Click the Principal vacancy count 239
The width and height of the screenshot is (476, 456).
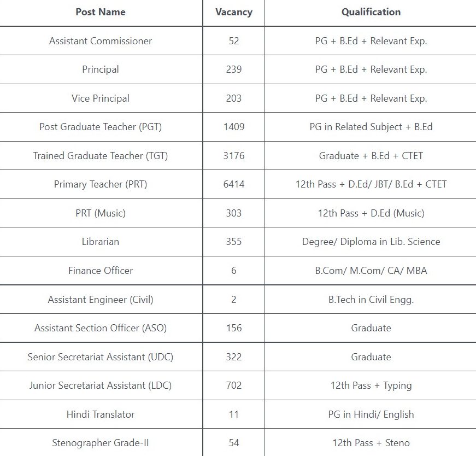pyautogui.click(x=234, y=69)
